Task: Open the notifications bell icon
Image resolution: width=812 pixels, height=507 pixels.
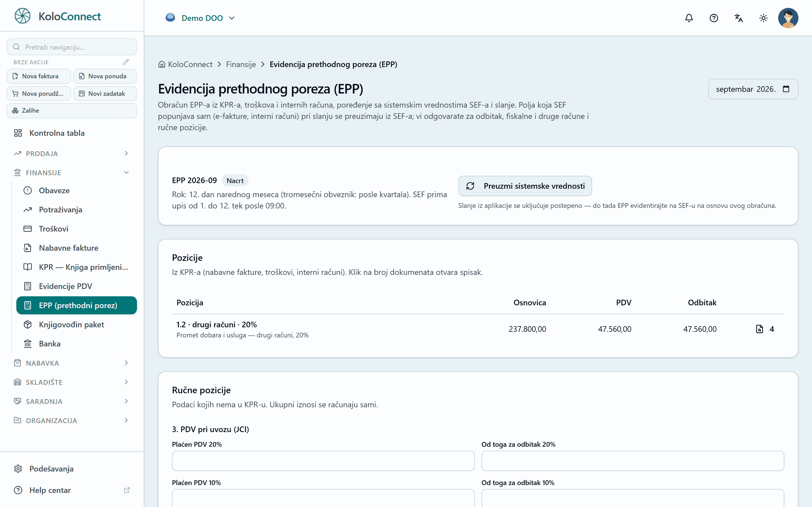Action: 689,18
